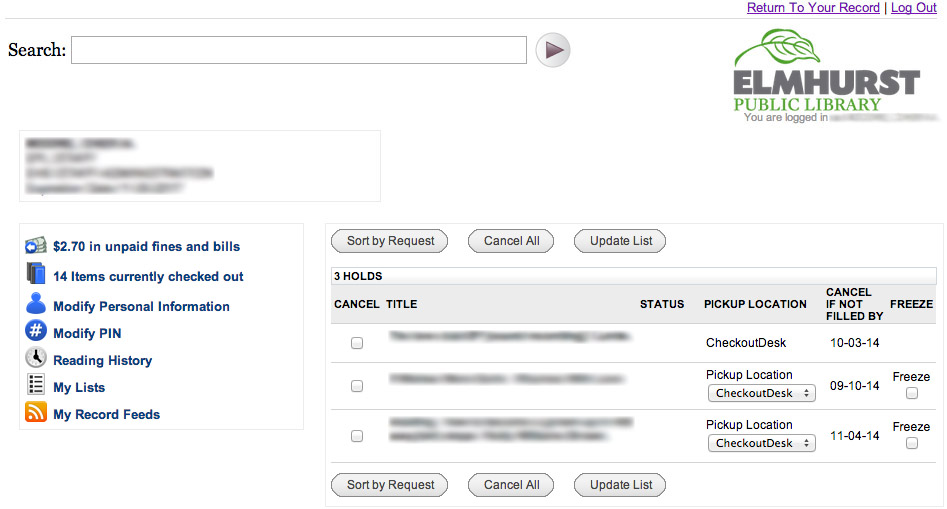The image size is (947, 509).
Task: Focus the Search text field
Action: [299, 50]
